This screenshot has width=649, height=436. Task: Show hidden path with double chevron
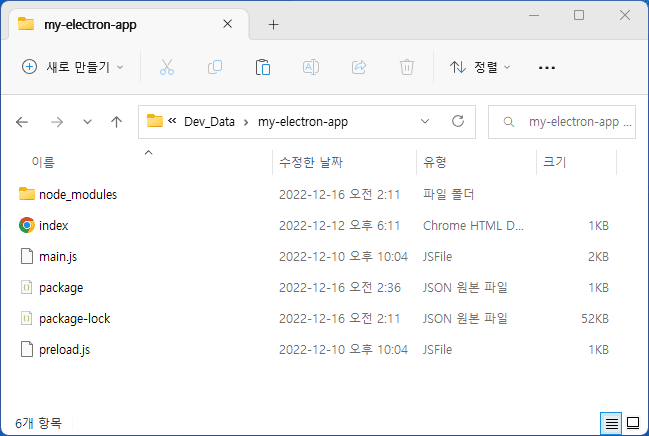[x=172, y=120]
